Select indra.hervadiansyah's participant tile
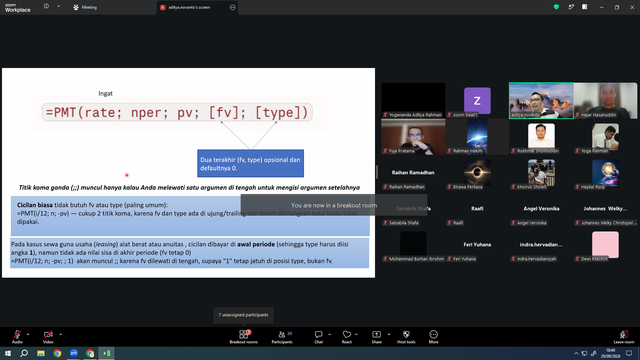Screen dimensions: 640x360 (541, 244)
